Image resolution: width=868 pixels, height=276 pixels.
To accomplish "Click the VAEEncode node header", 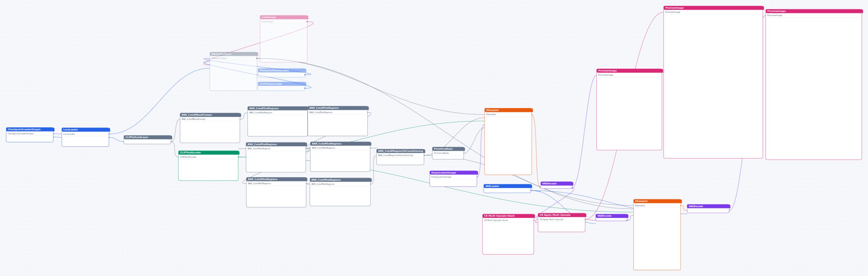I will click(612, 216).
